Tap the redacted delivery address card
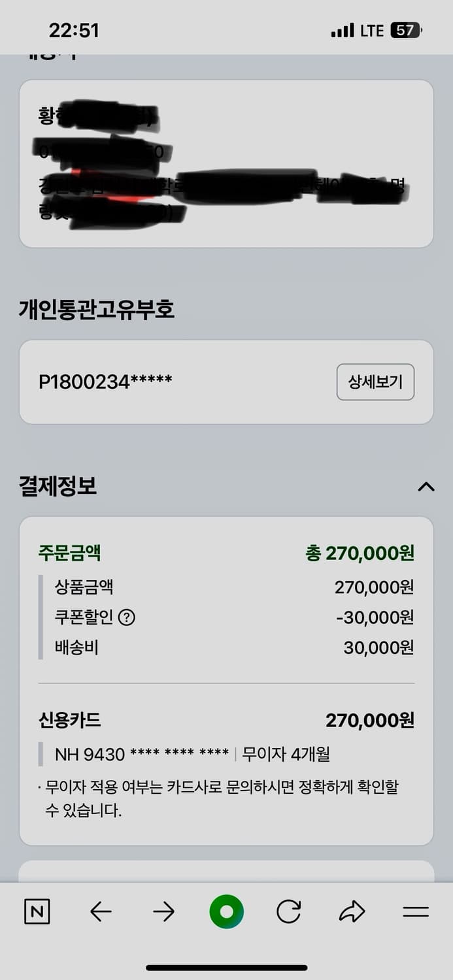Screen dimensions: 453x980 (x=226, y=164)
